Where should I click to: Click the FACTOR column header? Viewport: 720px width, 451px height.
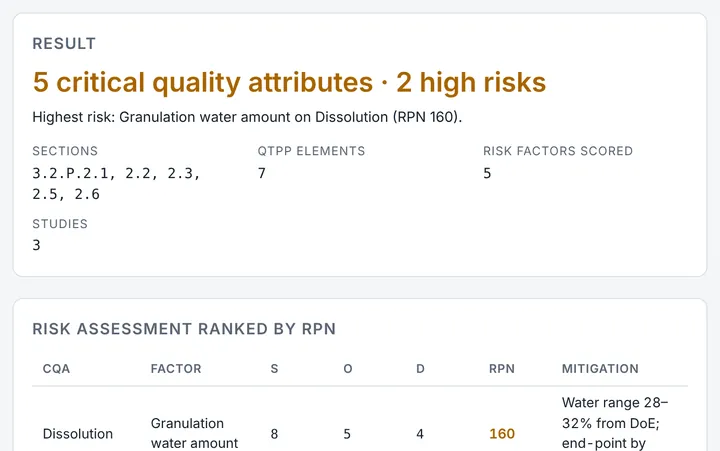[x=176, y=369]
